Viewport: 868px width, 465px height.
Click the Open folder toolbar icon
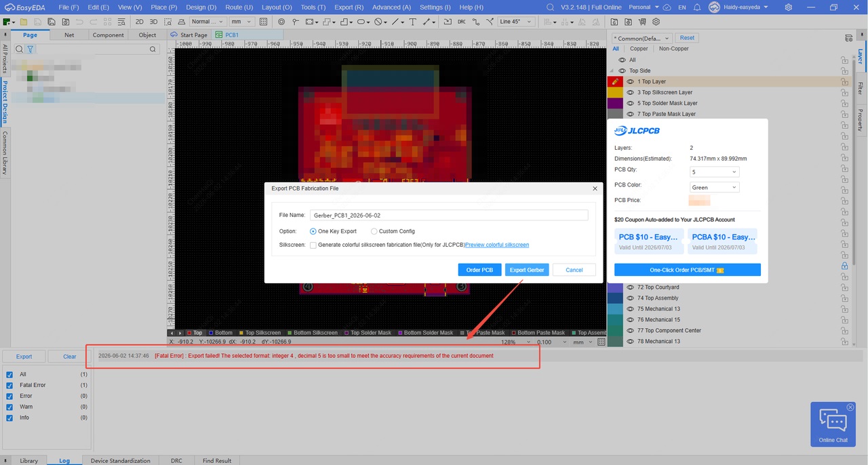coord(24,22)
